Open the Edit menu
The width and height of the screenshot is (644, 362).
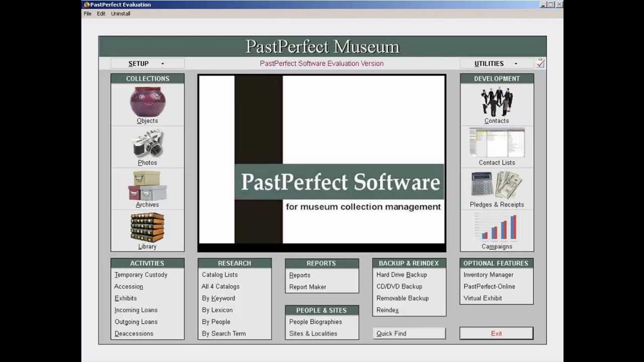(x=101, y=14)
